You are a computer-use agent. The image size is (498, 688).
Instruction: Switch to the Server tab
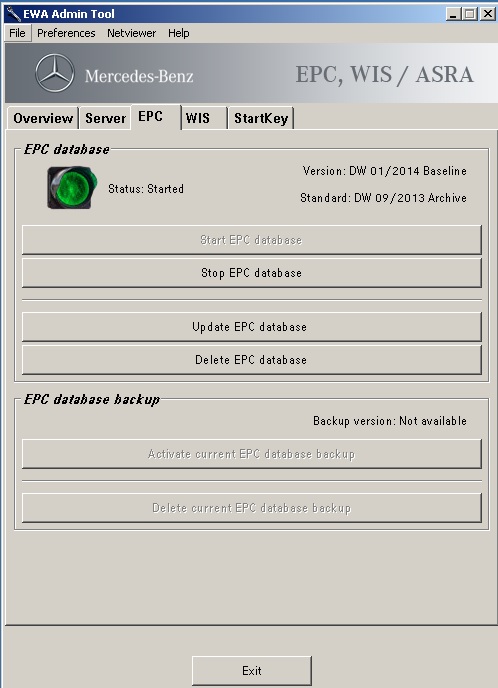(x=105, y=118)
